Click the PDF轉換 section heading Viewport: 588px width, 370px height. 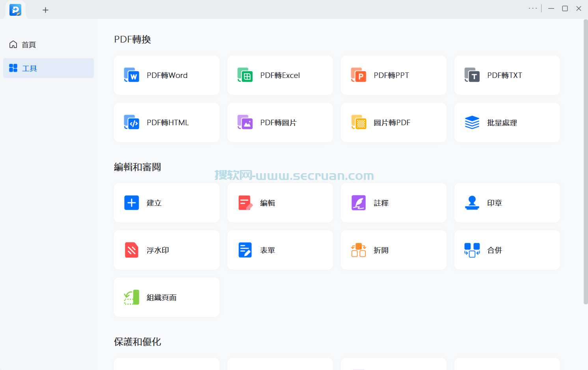pos(132,39)
